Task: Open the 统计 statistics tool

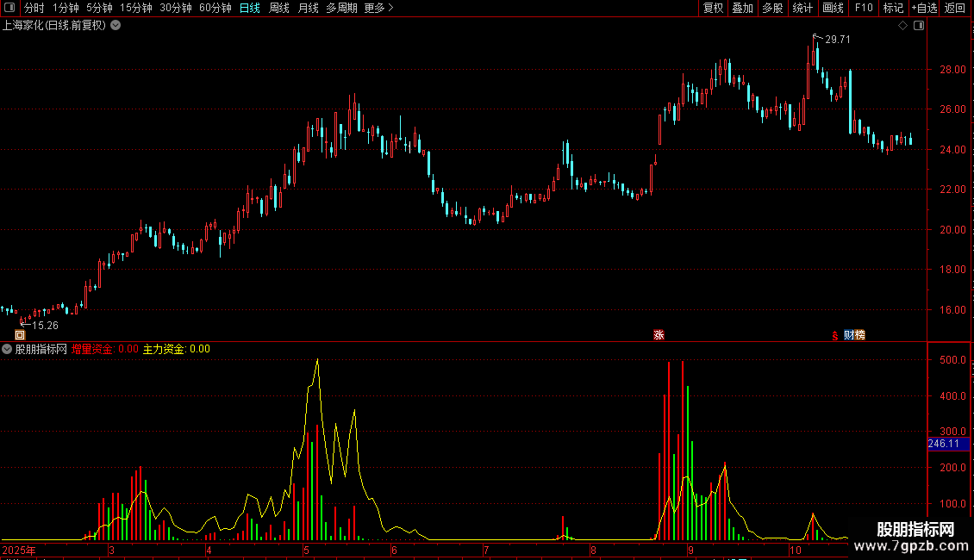Action: point(802,8)
